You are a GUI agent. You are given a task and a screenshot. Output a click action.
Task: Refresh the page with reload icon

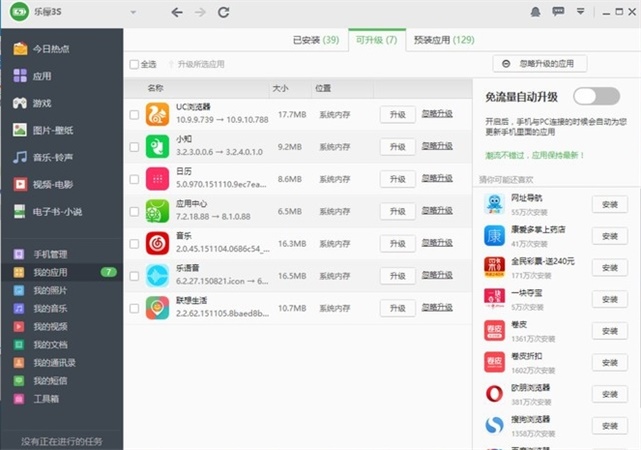[x=223, y=12]
